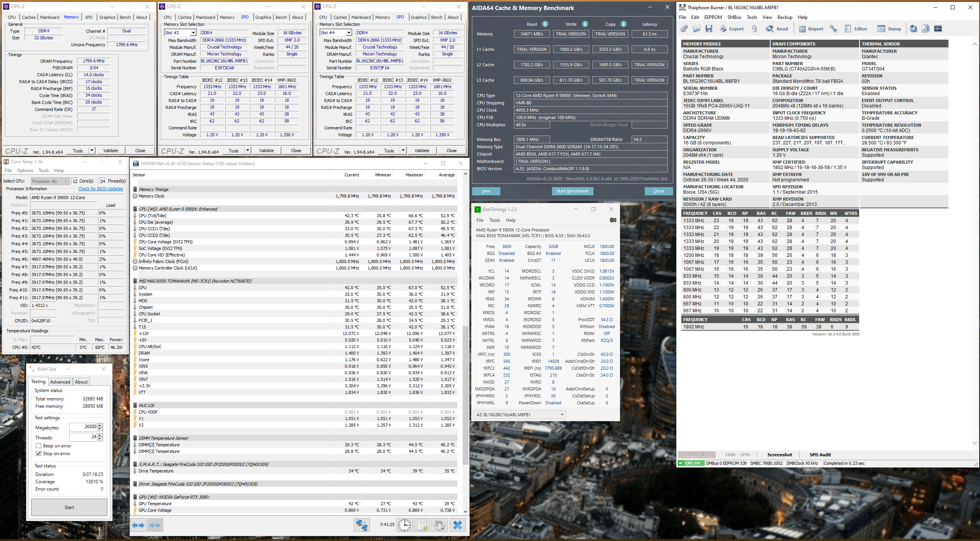
Task: Open the Thaiphoon Burner Editor tool
Action: click(x=856, y=29)
